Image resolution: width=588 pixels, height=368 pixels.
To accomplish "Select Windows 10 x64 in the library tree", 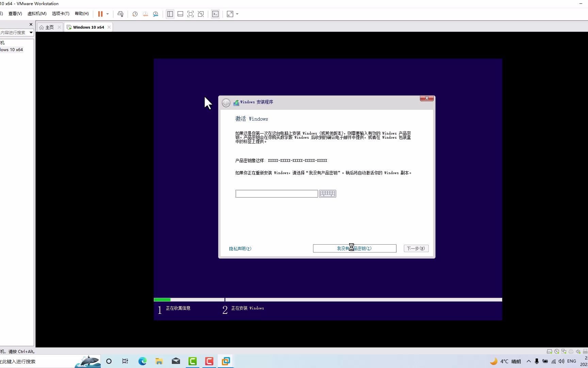I will [12, 49].
